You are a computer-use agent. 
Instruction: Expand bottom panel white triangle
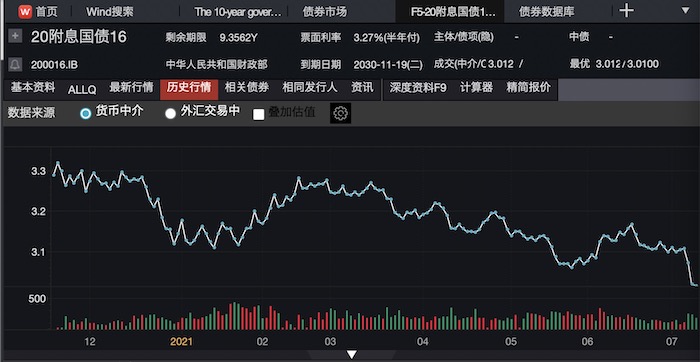pyautogui.click(x=352, y=354)
